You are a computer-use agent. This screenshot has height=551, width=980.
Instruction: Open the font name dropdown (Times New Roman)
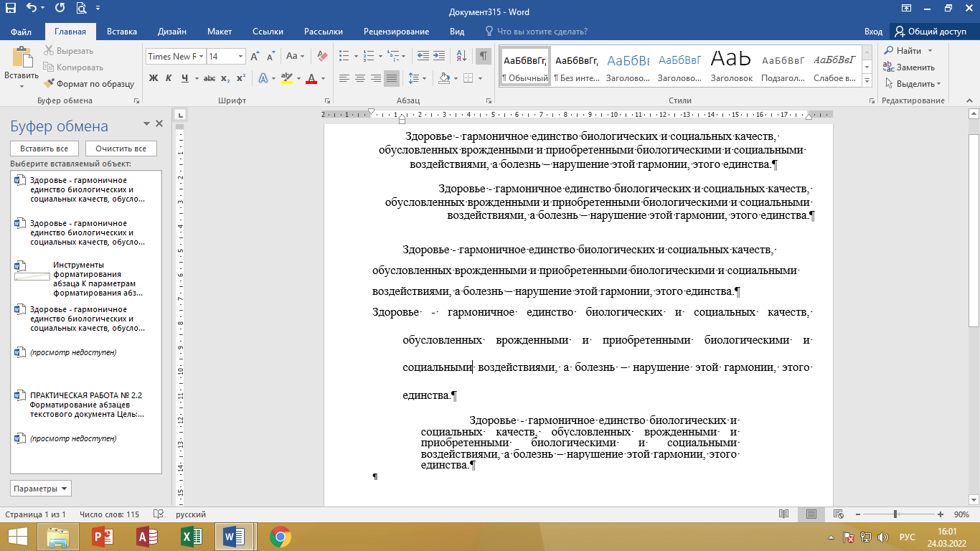pyautogui.click(x=202, y=56)
